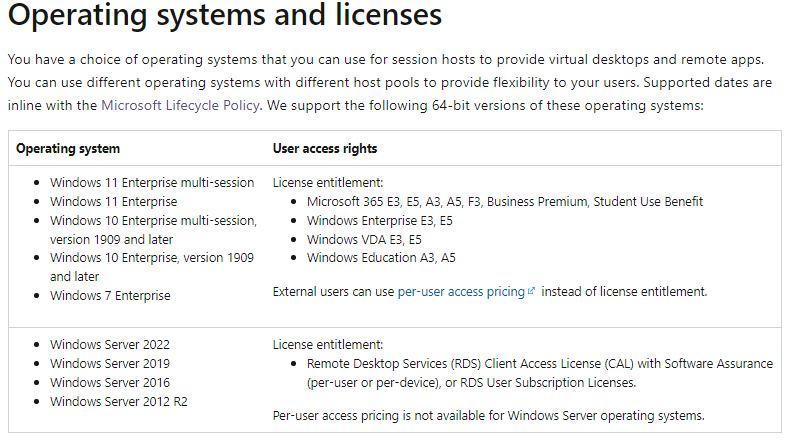
Task: Click the 'License entitlement:' label in Windows Server row
Action: pos(328,345)
